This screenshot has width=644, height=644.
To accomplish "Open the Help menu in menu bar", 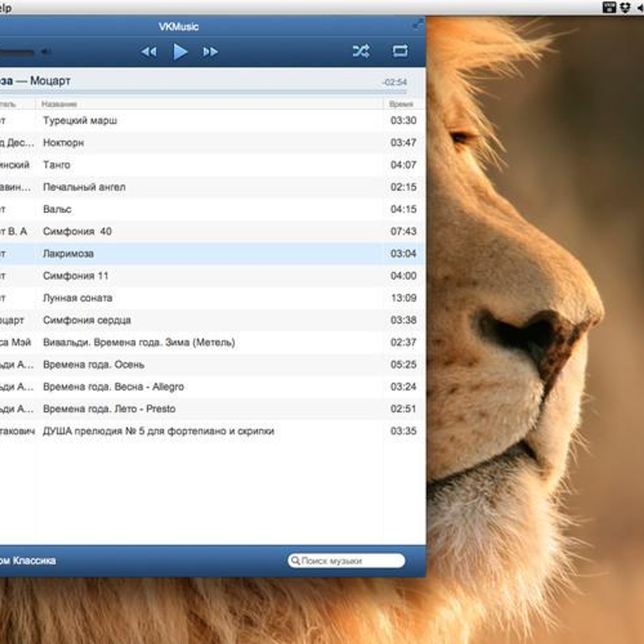I will [x=5, y=8].
